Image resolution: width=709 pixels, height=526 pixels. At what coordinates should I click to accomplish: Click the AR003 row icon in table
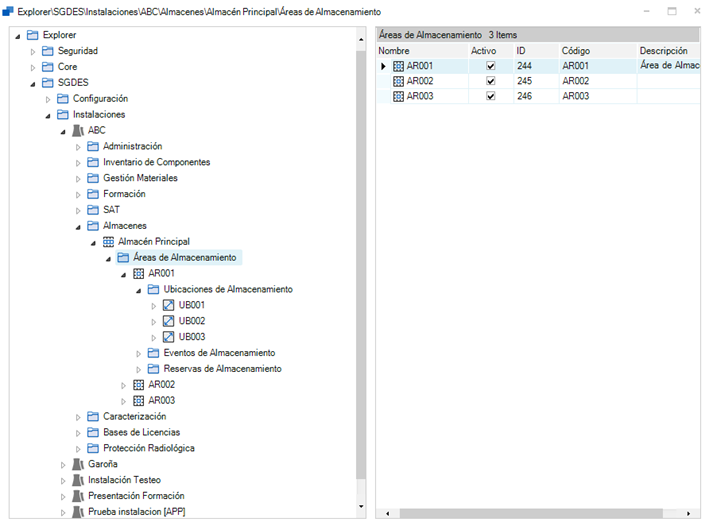coord(398,97)
